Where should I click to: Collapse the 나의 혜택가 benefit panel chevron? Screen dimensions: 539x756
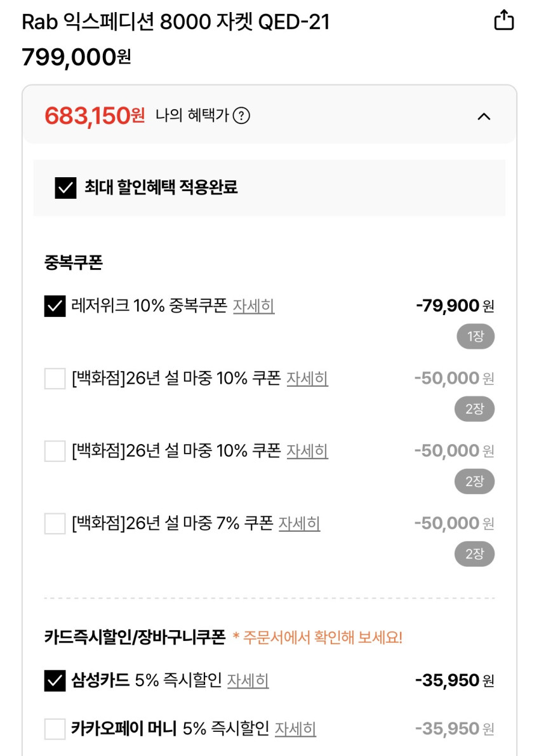[x=484, y=116]
